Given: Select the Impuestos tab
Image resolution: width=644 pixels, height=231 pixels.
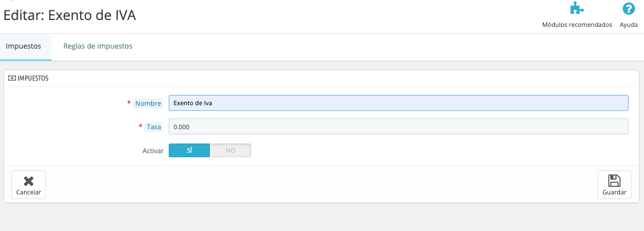Looking at the screenshot, I should click(x=23, y=46).
